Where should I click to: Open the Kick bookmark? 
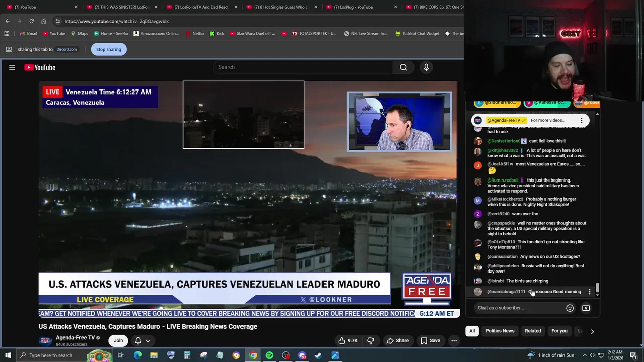[217, 34]
